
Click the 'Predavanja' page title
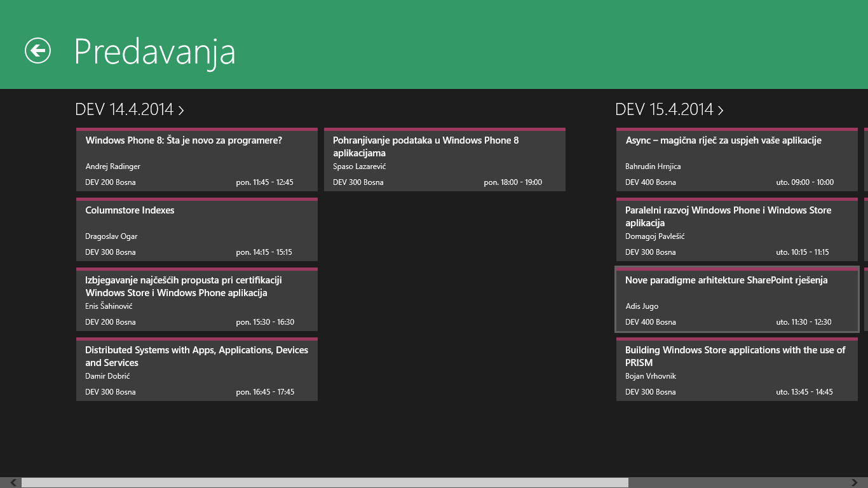[155, 52]
